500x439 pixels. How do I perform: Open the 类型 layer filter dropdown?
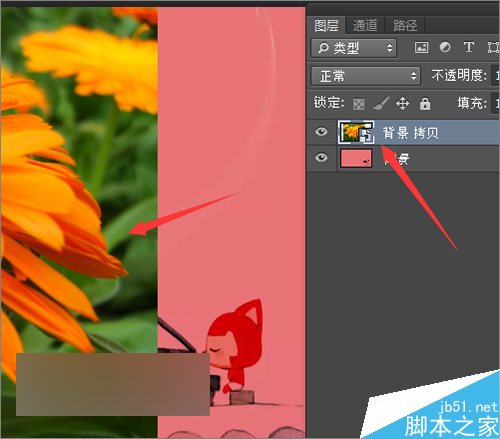(x=354, y=48)
